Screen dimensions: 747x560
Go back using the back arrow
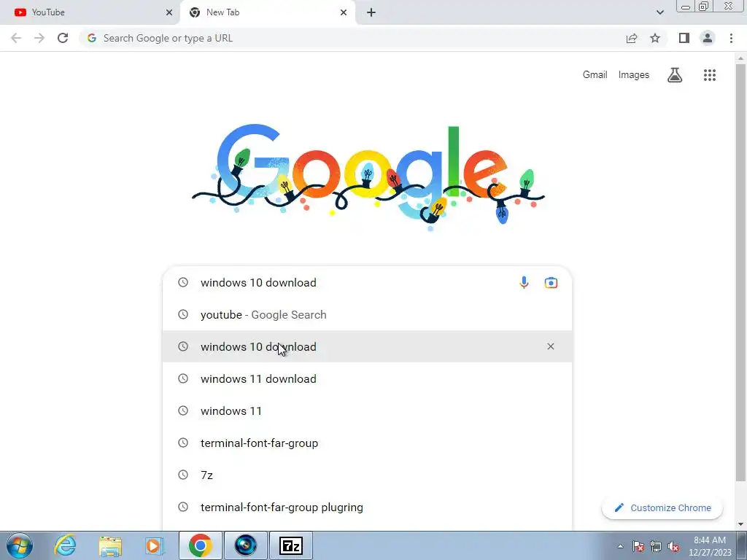[16, 38]
